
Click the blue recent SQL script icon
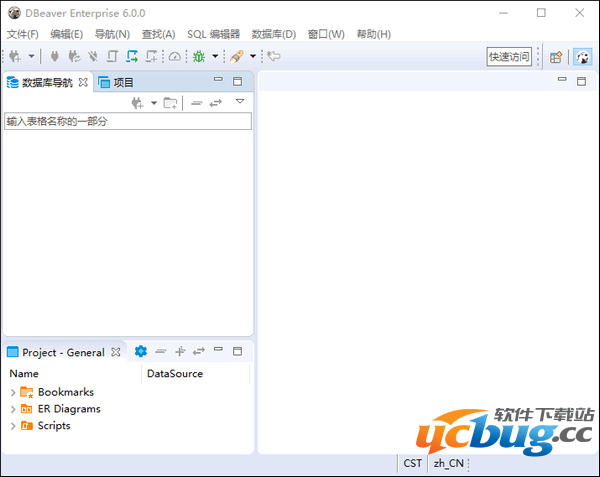pyautogui.click(x=132, y=57)
